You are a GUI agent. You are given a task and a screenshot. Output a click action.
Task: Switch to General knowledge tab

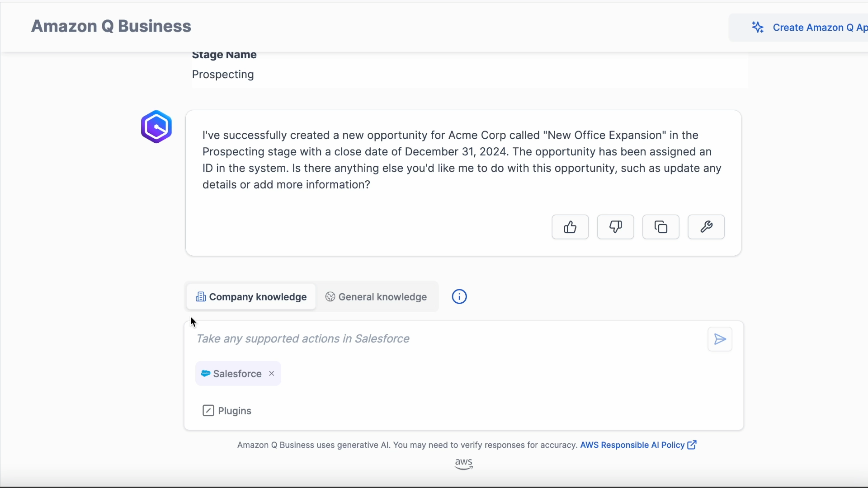click(x=376, y=297)
